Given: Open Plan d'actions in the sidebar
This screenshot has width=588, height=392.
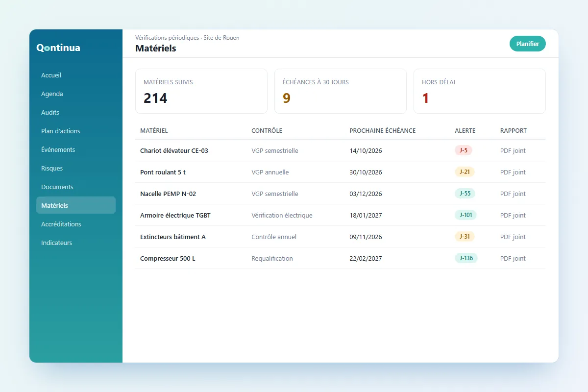Looking at the screenshot, I should (x=76, y=131).
